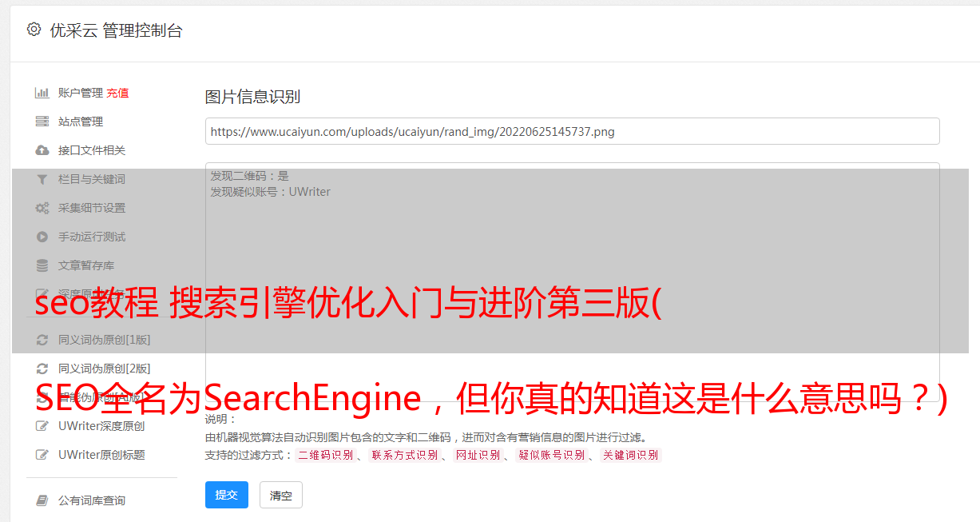Click the refresh icon beside 同义词伪创[1版]

click(42, 340)
